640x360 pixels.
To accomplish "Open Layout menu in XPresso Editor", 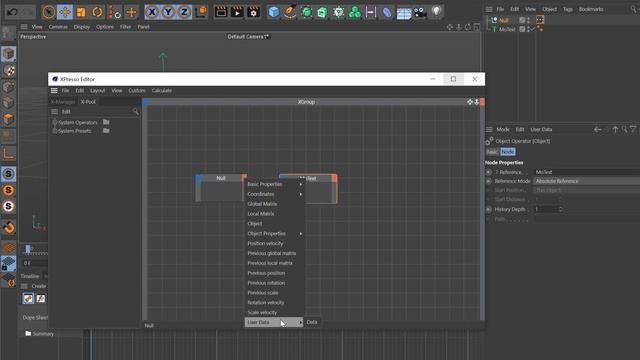I will [x=98, y=90].
